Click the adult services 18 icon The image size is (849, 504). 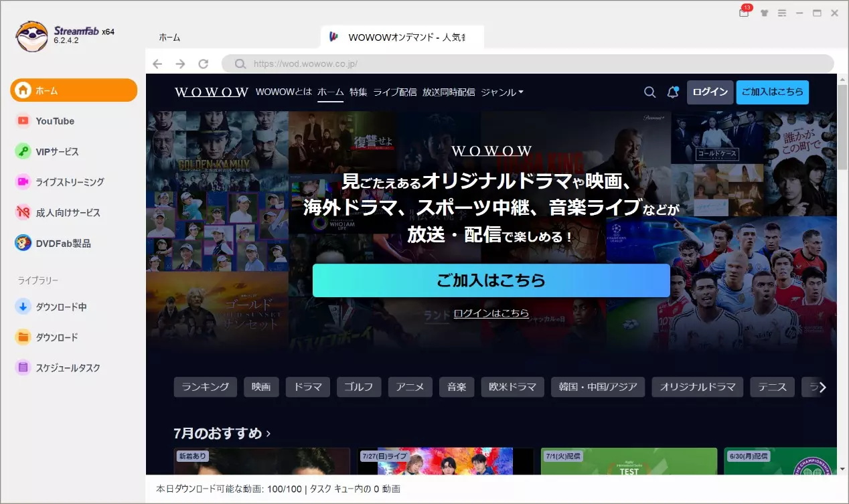click(23, 213)
